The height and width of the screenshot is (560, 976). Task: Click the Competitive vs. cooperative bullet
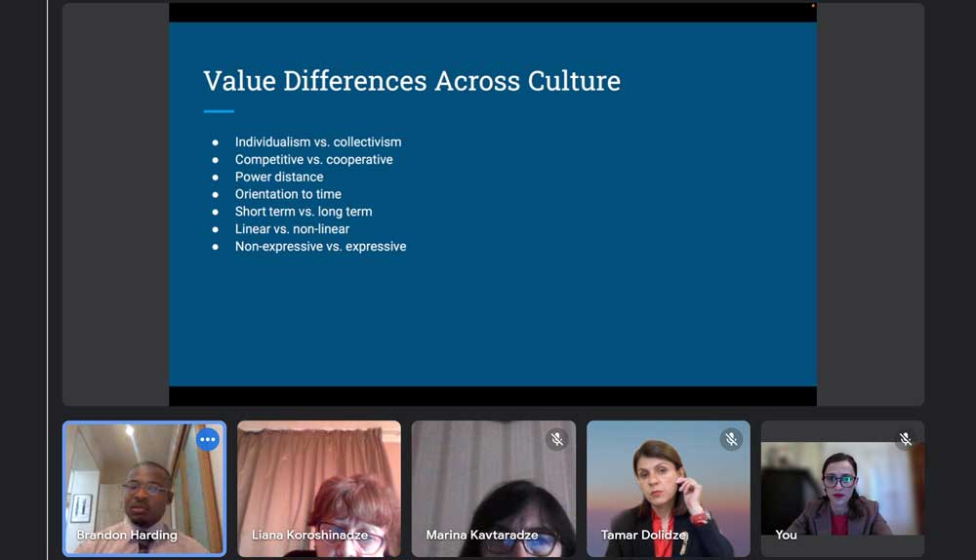(x=313, y=159)
